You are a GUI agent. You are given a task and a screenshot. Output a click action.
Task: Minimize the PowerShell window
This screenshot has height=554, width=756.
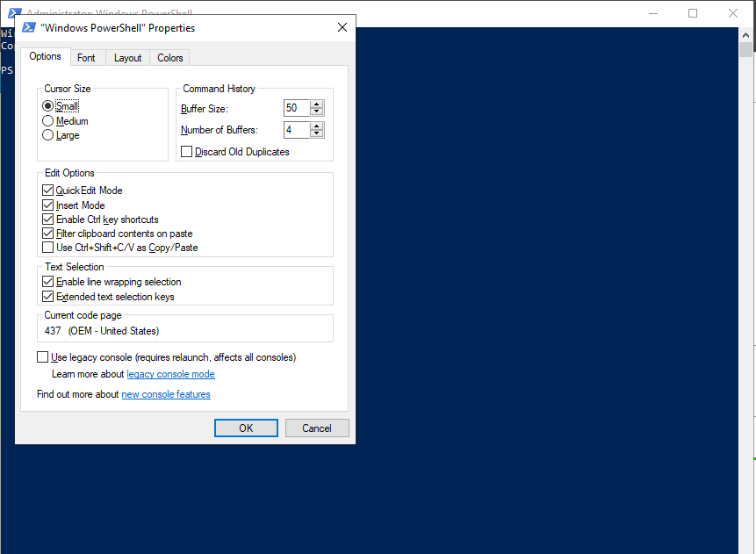coord(653,13)
